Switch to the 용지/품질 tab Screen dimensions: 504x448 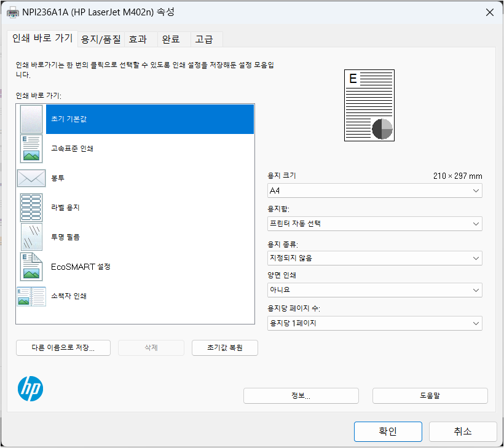(x=101, y=39)
